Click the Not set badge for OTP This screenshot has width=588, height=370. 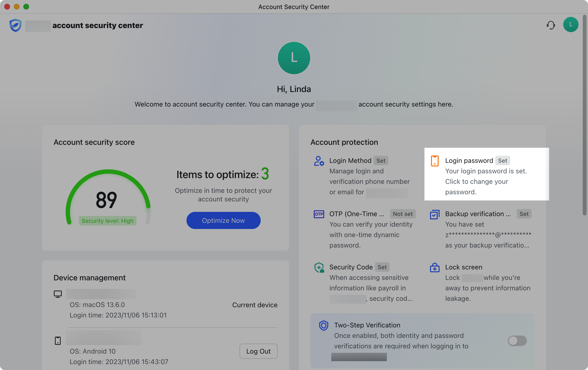coord(403,214)
